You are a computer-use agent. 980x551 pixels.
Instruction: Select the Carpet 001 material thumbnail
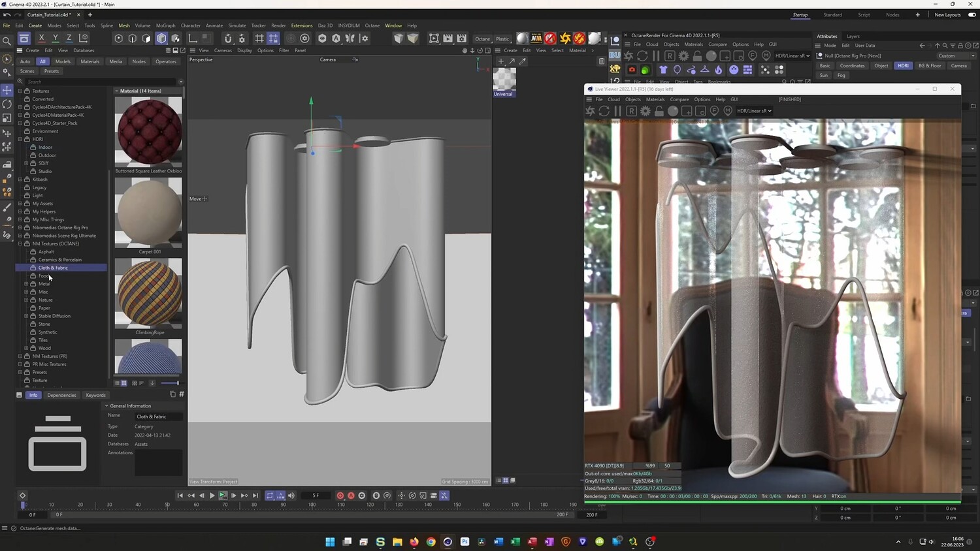(148, 213)
